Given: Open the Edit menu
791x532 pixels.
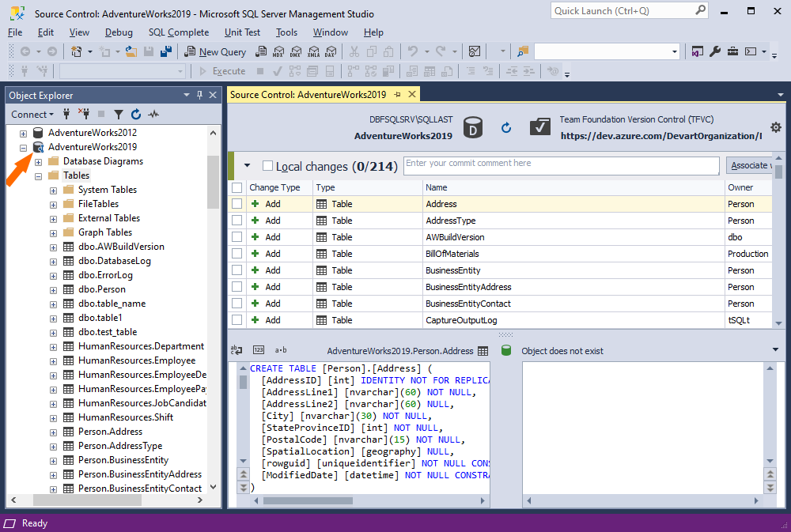Looking at the screenshot, I should (45, 32).
